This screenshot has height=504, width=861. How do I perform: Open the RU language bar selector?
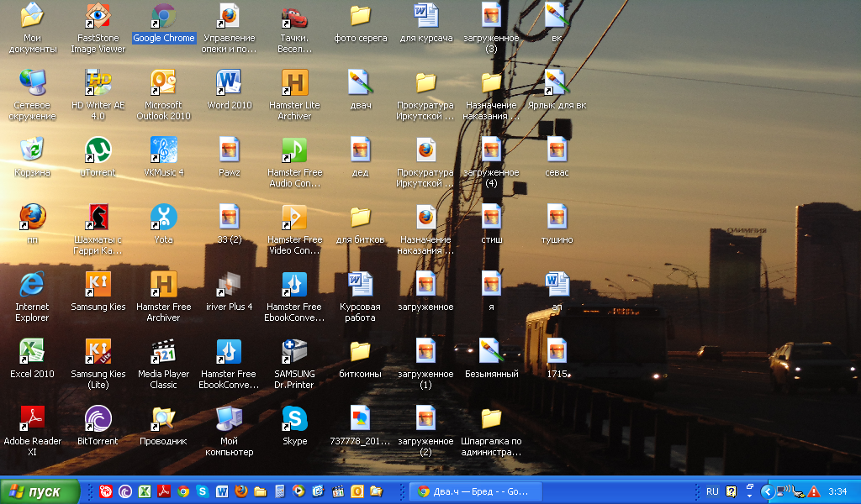pos(712,491)
